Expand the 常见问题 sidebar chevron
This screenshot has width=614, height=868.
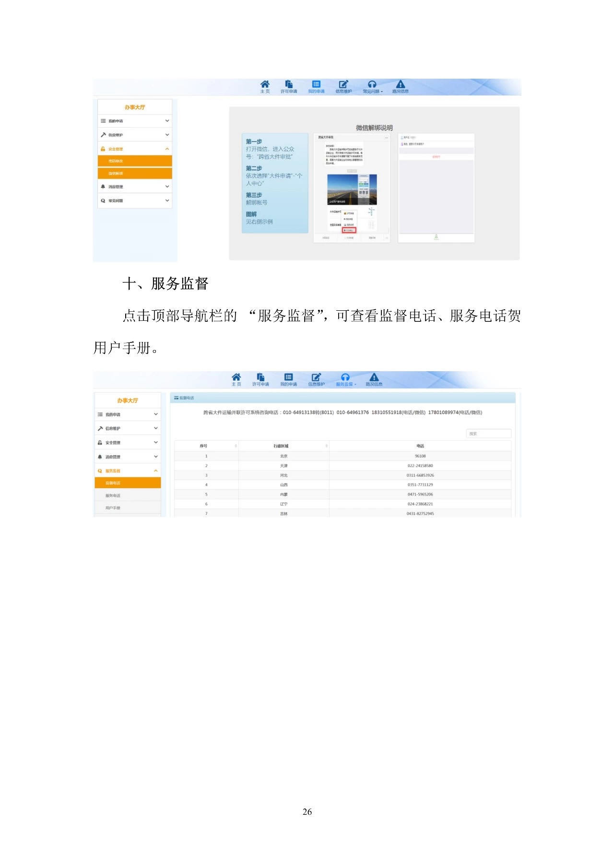pyautogui.click(x=167, y=201)
